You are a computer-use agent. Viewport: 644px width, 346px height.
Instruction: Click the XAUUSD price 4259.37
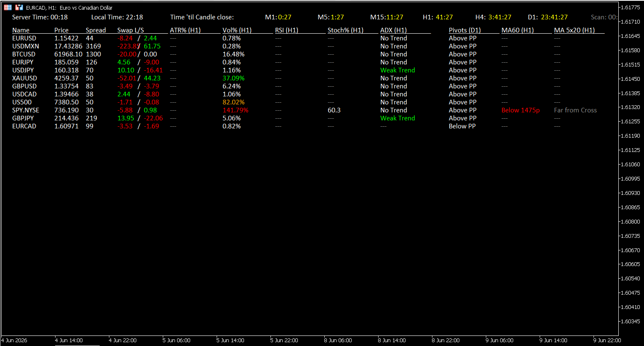pyautogui.click(x=66, y=78)
